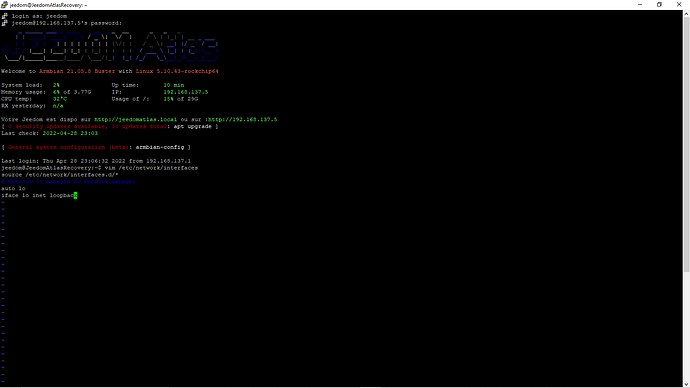Click the http://192.168.137.5 URL
The width and height of the screenshot is (690, 388).
[x=242, y=120]
